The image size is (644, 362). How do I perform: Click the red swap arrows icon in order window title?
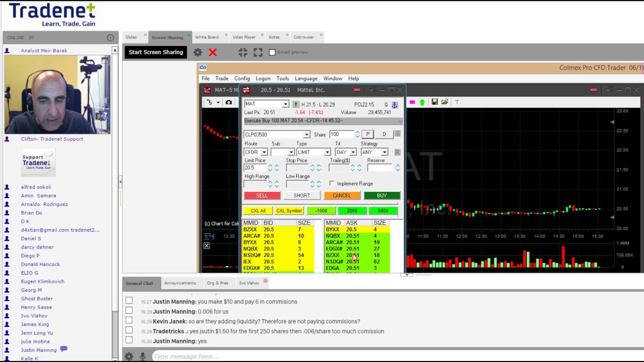click(x=246, y=90)
